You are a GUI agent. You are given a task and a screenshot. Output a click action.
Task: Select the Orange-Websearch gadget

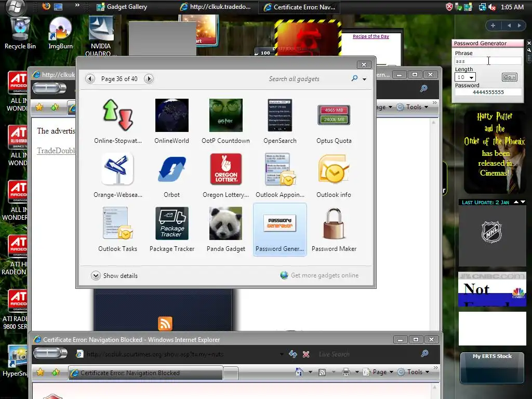[x=118, y=169]
